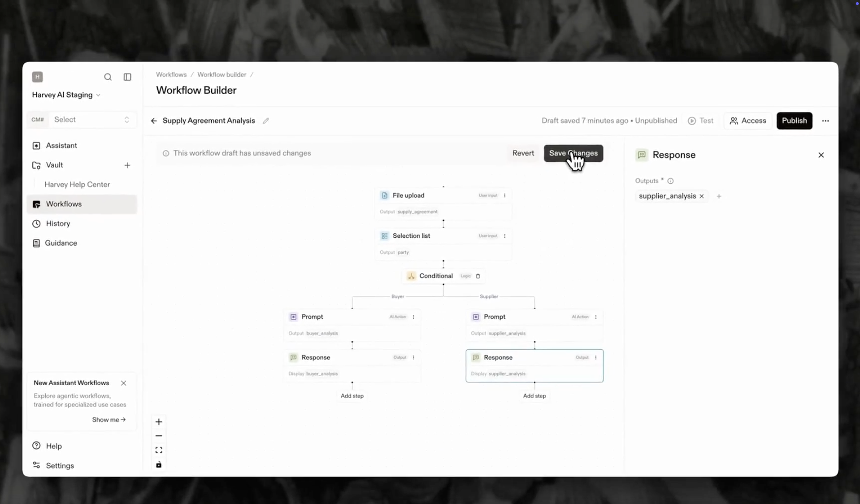Screen dimensions: 860x504
Task: Click back arrow beside Supply Agreement Analysis
Action: 154,121
